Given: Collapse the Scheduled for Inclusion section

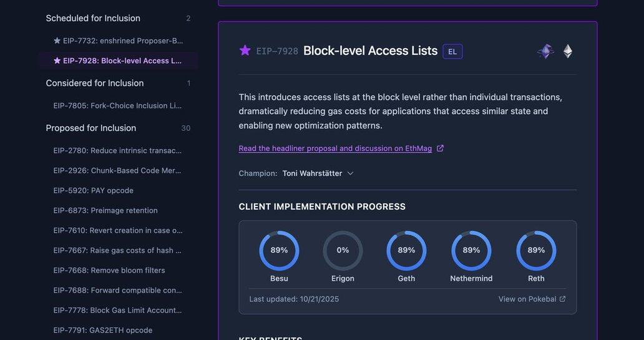Looking at the screenshot, I should click(93, 18).
